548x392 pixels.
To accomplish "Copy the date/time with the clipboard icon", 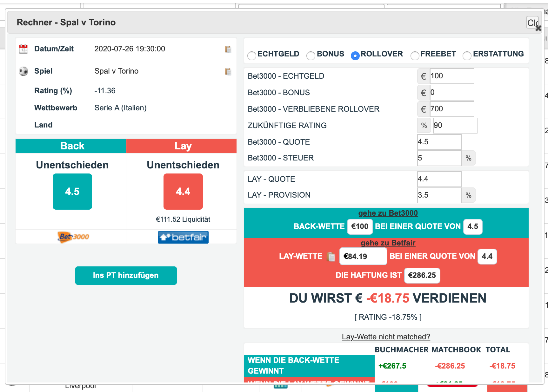I will click(x=228, y=49).
